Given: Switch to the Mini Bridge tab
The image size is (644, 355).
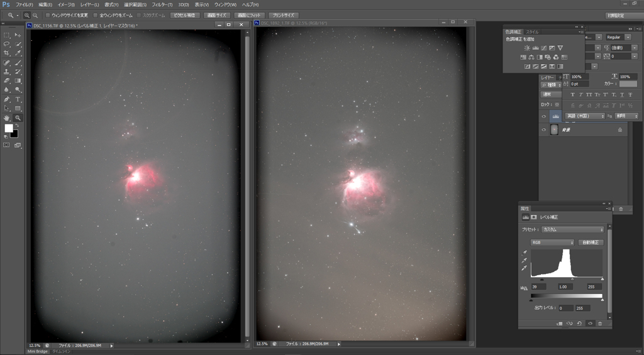Looking at the screenshot, I should [x=37, y=352].
